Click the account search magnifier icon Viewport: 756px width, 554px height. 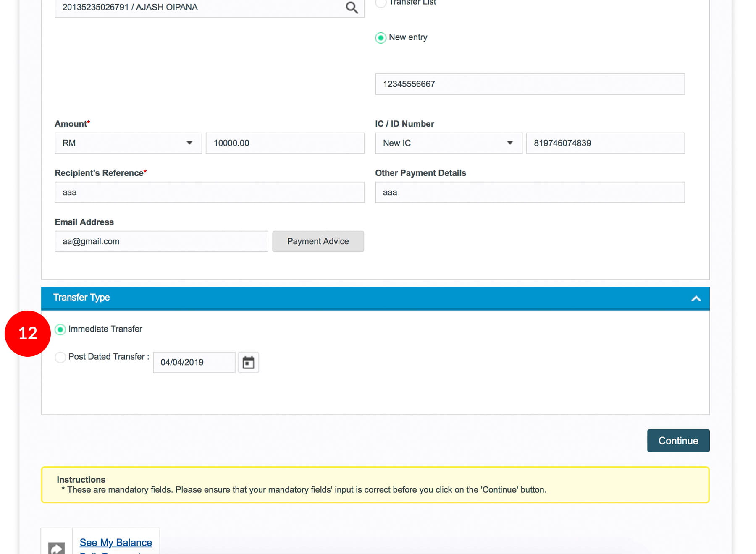click(352, 8)
